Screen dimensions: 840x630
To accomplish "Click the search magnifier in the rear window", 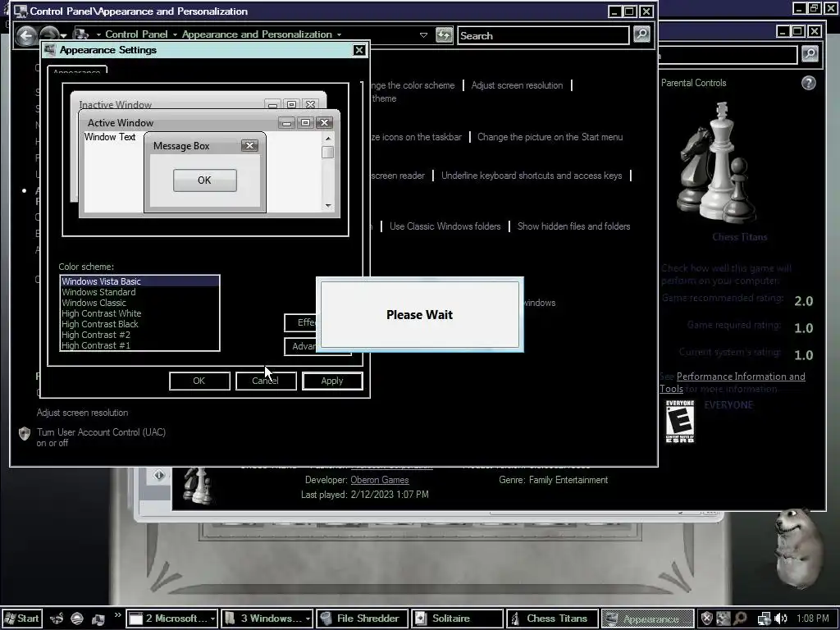I will [x=810, y=53].
